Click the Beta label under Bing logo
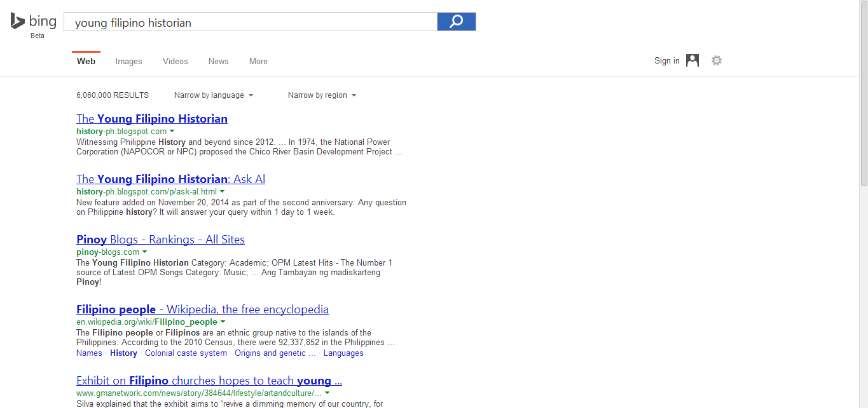This screenshot has height=408, width=868. (38, 36)
